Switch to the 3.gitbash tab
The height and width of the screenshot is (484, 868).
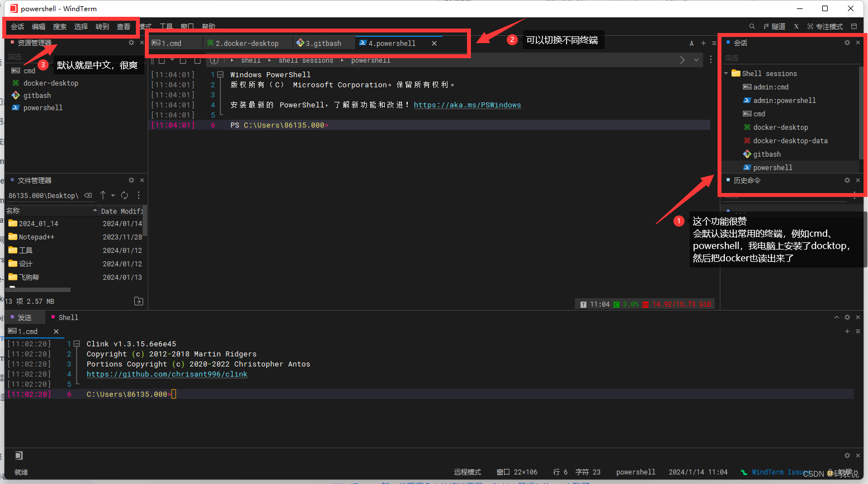point(324,43)
